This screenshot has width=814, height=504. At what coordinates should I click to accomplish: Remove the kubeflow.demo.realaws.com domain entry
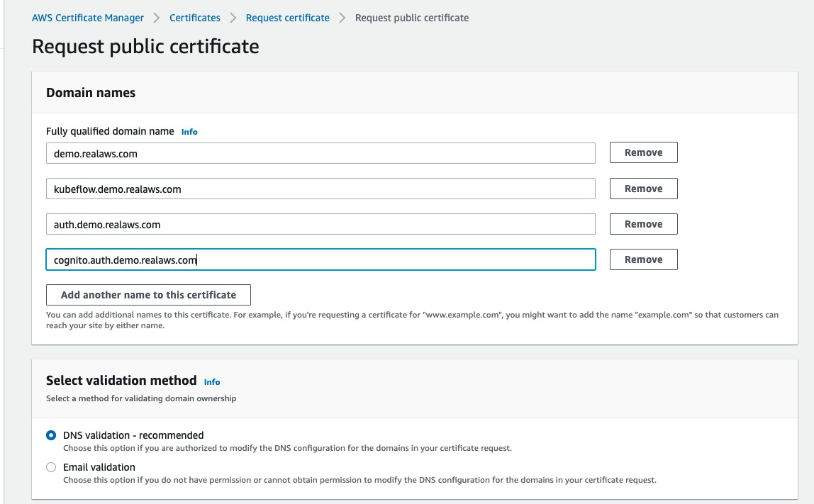point(642,188)
